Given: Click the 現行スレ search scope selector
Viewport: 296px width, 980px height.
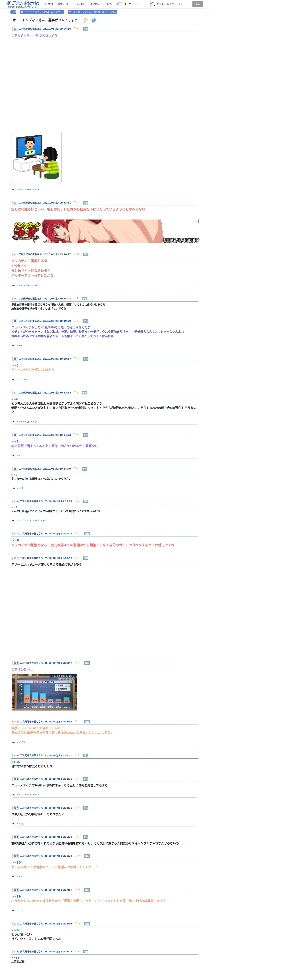Looking at the screenshot, I should (161, 4).
